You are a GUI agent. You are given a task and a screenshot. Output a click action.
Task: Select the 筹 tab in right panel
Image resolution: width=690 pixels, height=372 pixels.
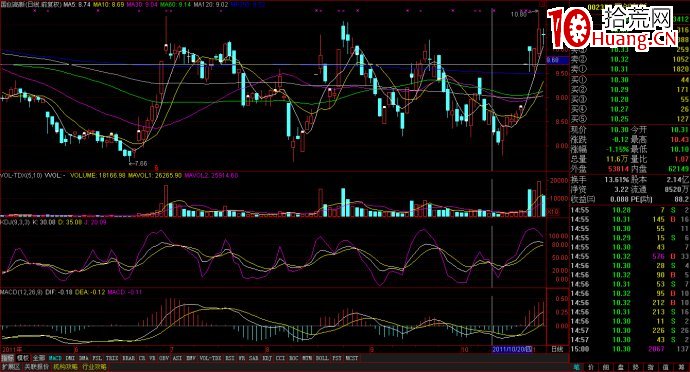pos(681,368)
